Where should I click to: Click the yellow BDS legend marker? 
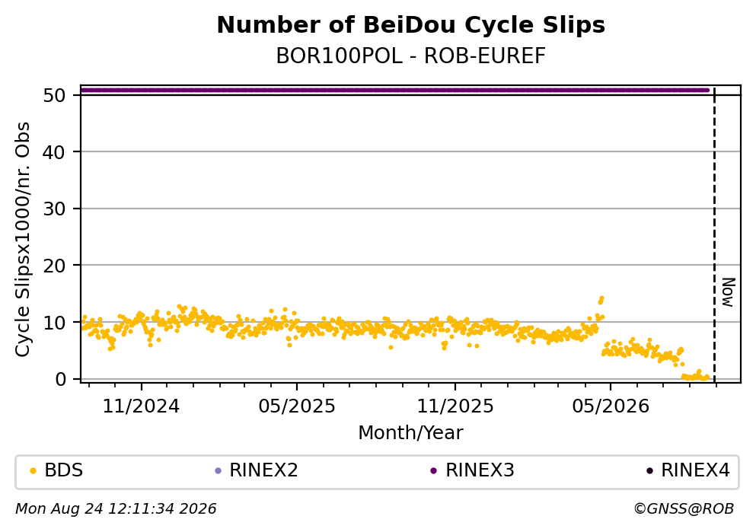pyautogui.click(x=33, y=471)
